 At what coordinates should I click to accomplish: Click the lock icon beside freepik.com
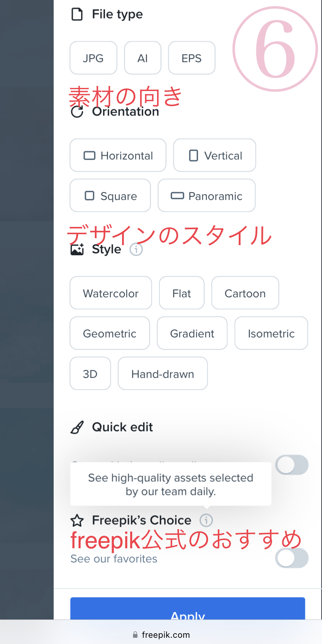tap(135, 635)
